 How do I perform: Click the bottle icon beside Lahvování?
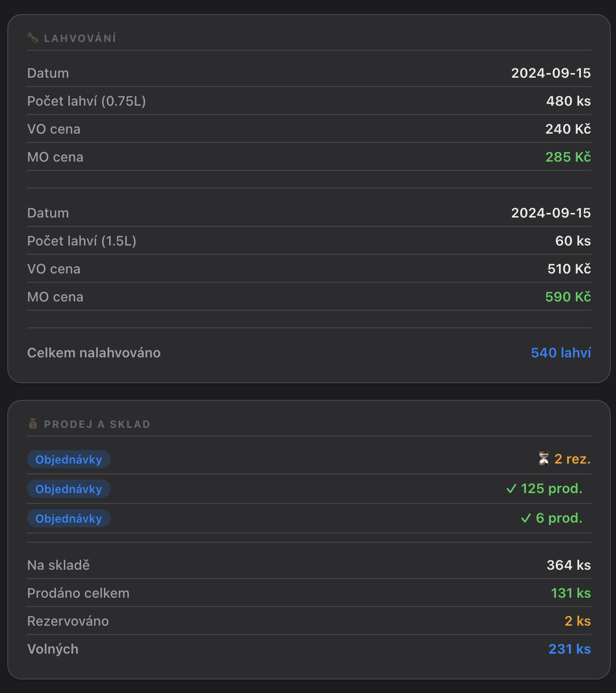(x=33, y=38)
